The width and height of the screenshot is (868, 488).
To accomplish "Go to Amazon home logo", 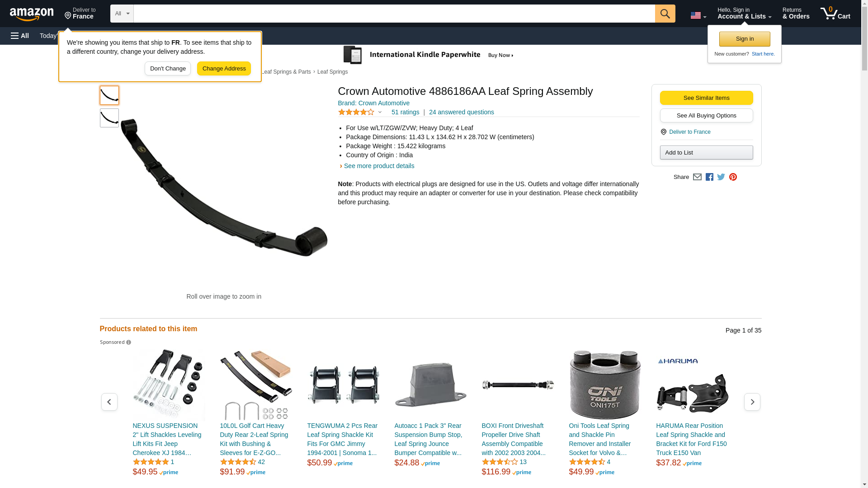I will [x=32, y=14].
